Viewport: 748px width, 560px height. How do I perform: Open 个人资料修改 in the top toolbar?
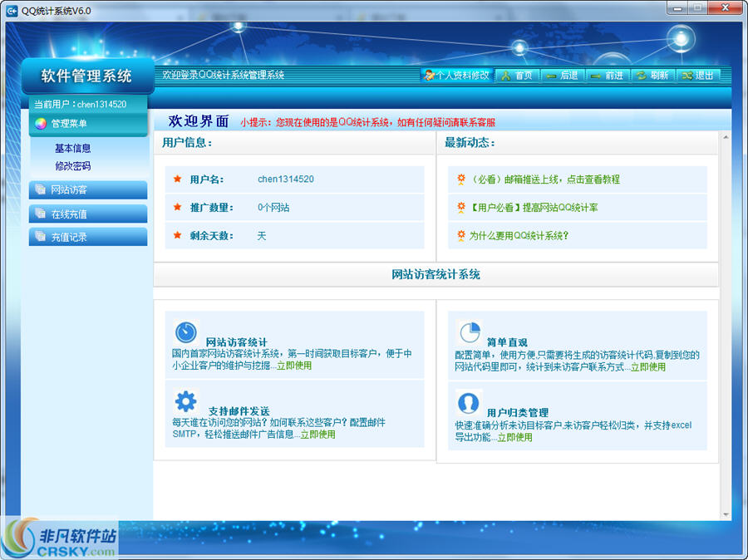point(457,76)
